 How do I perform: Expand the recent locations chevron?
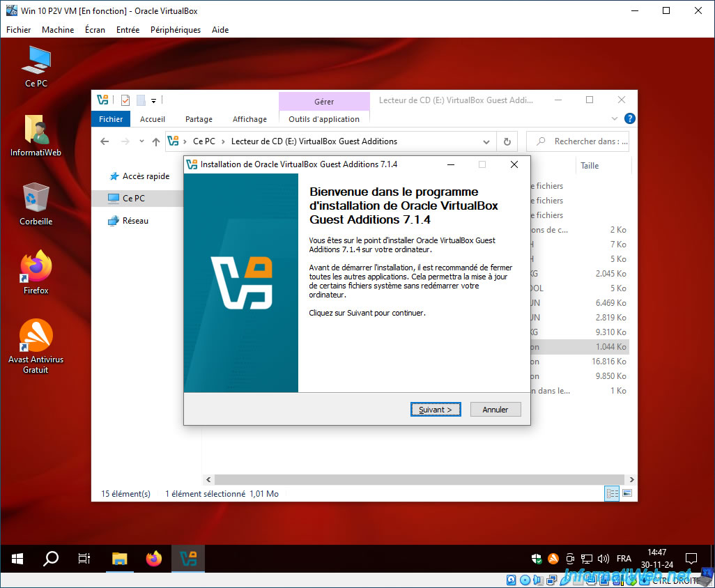141,141
